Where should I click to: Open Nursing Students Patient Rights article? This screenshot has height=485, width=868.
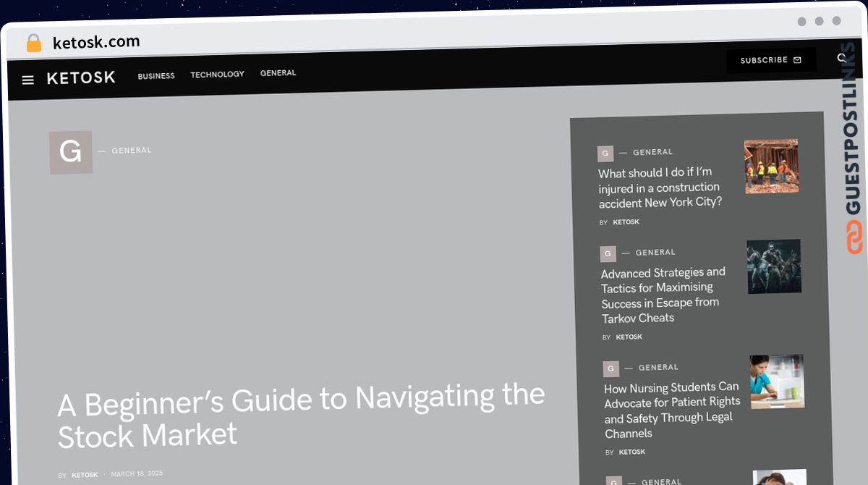[x=673, y=410]
